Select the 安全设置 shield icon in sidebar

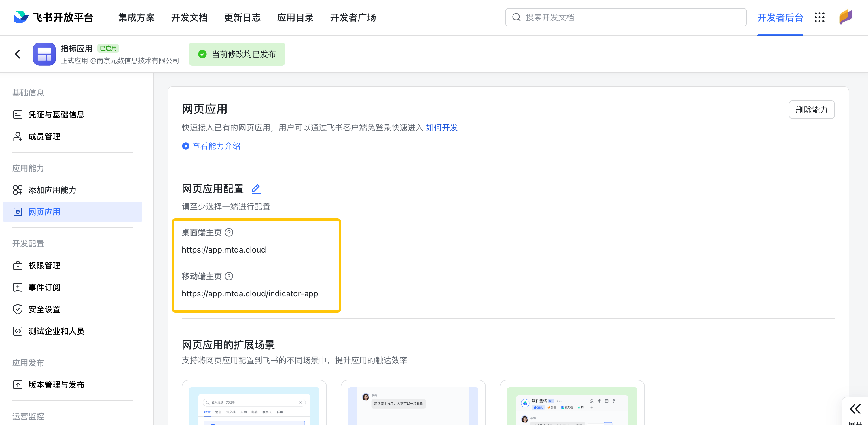coord(18,309)
